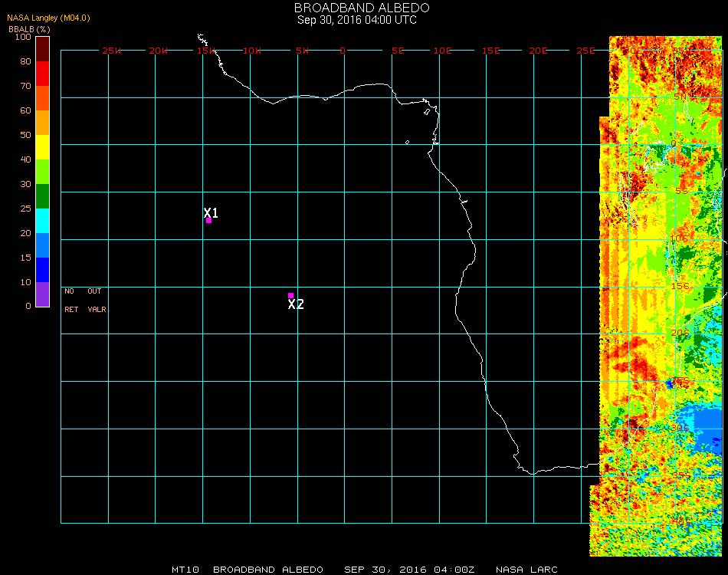The width and height of the screenshot is (728, 575).
Task: Click the magenta X2 marker square
Action: 290,295
